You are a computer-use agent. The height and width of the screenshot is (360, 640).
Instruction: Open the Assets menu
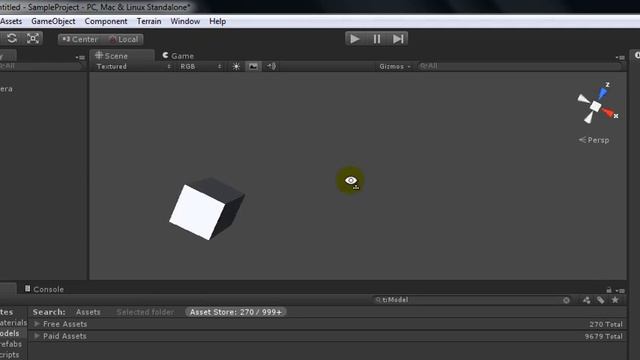11,21
